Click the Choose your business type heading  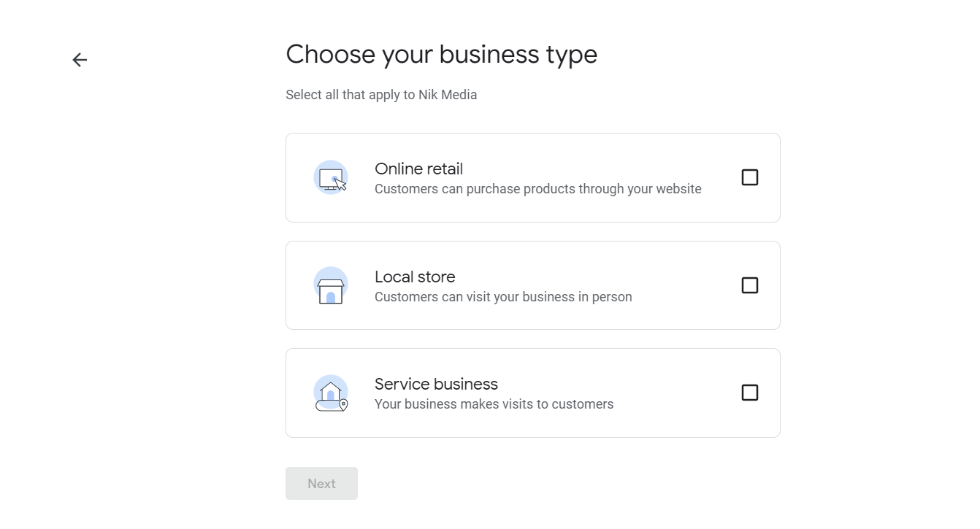point(441,54)
